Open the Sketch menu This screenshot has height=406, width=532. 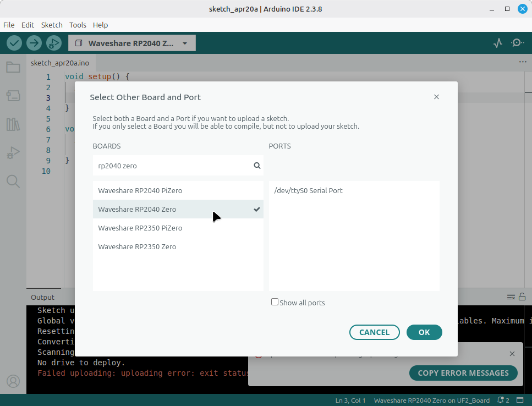pyautogui.click(x=52, y=25)
